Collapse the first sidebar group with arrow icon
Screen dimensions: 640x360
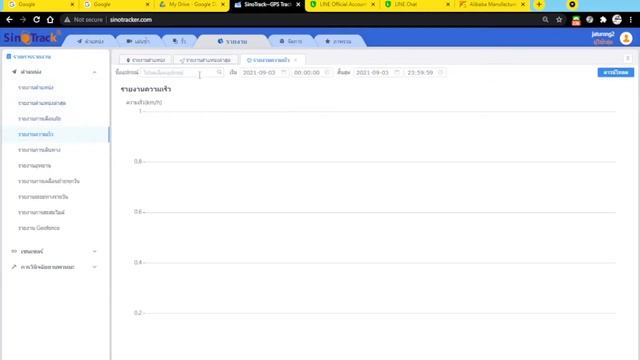[x=55, y=72]
